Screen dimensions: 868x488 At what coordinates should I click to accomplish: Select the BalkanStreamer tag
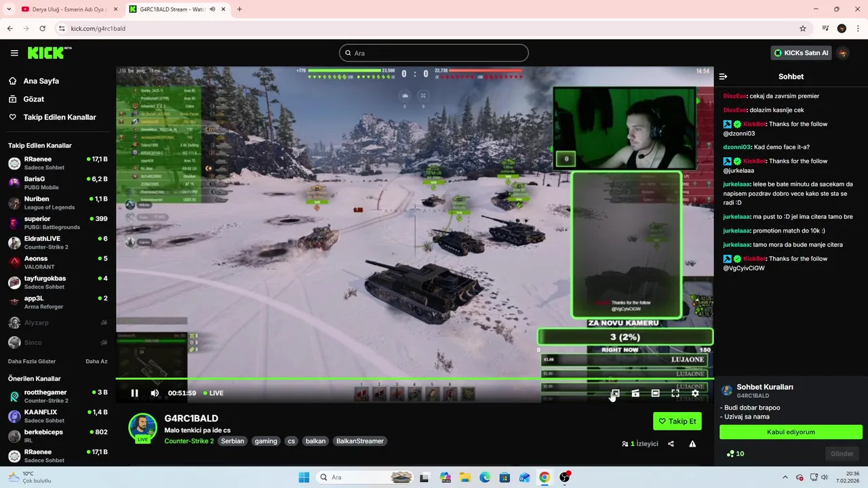coord(360,441)
